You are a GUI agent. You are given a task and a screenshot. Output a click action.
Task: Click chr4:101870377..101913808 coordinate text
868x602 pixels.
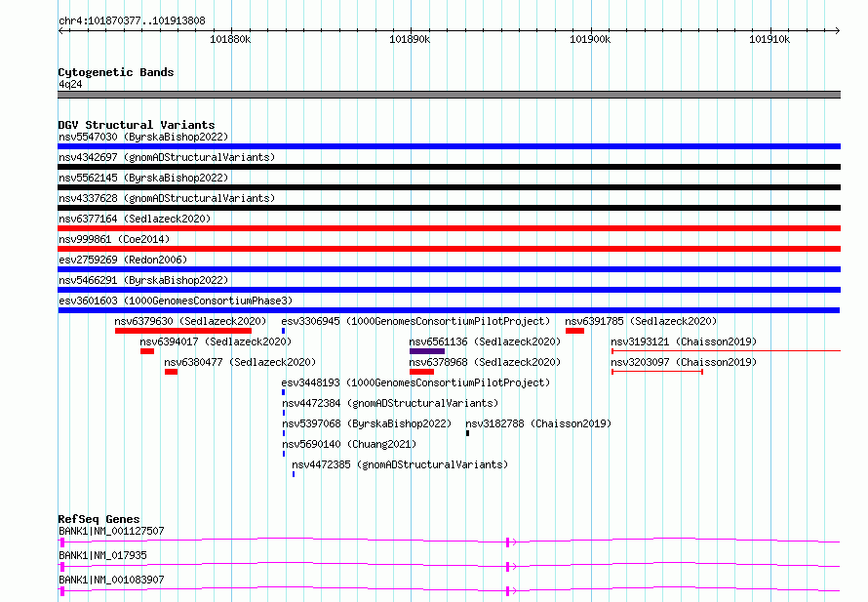pos(132,20)
